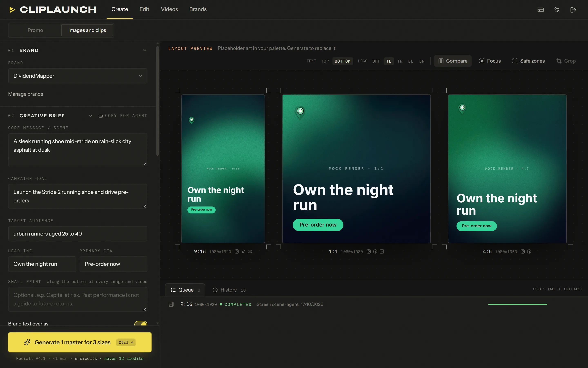This screenshot has height=368, width=588.
Task: Click the Copy for Agent robot icon
Action: (x=101, y=116)
